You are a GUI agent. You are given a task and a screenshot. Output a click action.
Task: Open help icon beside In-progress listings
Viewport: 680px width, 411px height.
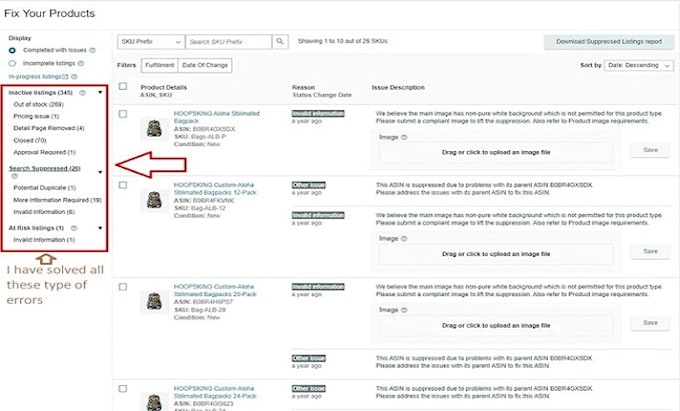tap(74, 77)
